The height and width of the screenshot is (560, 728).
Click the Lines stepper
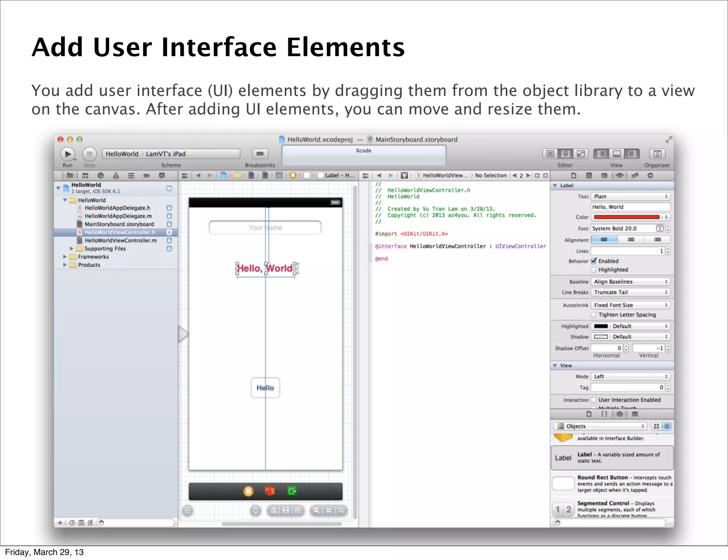[x=668, y=251]
